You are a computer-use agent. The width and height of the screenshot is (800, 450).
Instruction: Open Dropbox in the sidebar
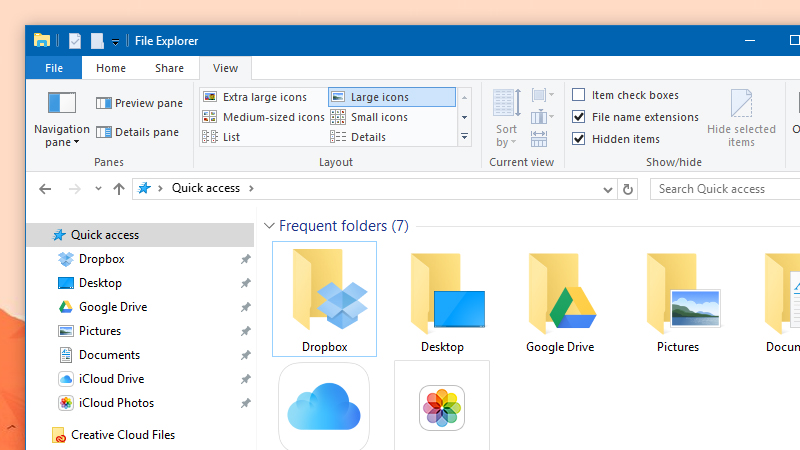pyautogui.click(x=102, y=259)
